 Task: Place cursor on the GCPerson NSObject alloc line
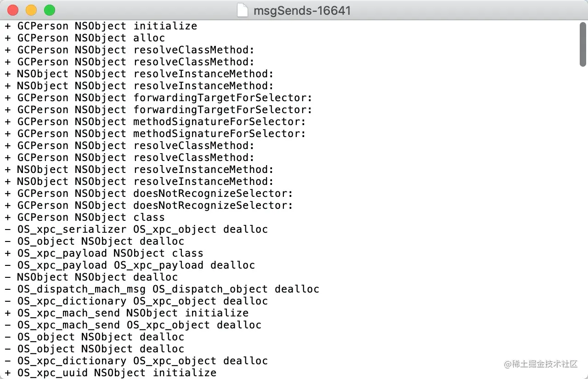(85, 38)
